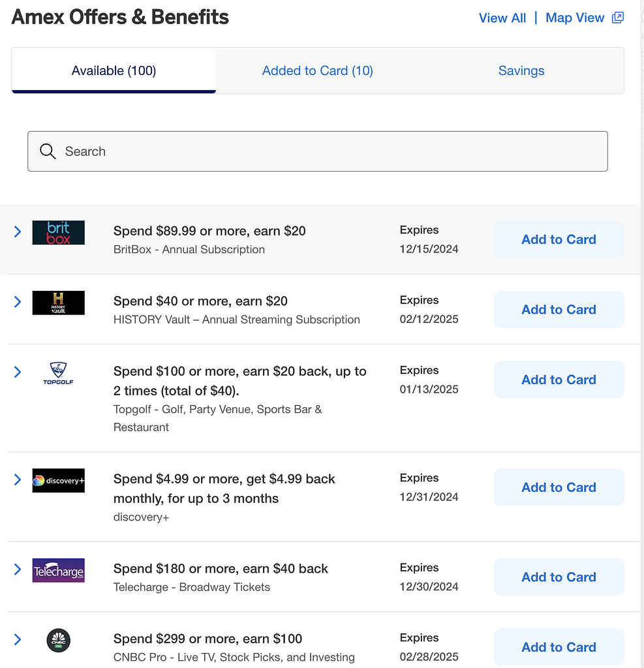
Task: Click the CNBC Pro round logo
Action: 58,641
